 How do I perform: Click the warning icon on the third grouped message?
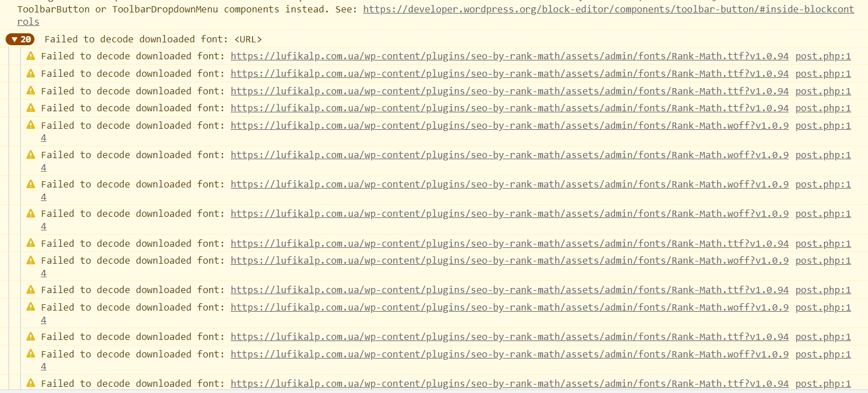tap(30, 91)
